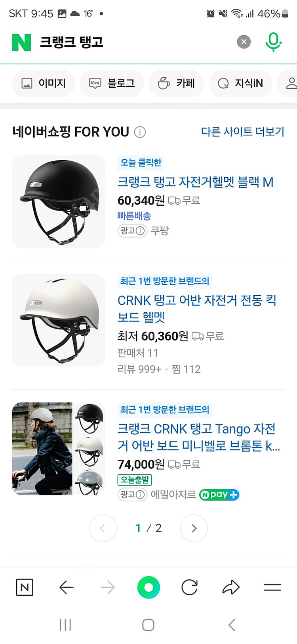Open the 이미지 search tab

click(44, 83)
